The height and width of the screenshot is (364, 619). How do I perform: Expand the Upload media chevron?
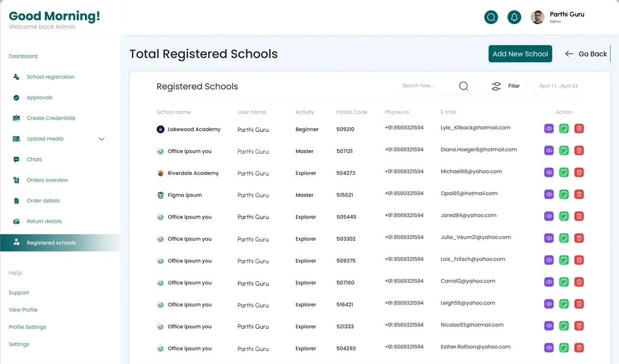tap(101, 139)
